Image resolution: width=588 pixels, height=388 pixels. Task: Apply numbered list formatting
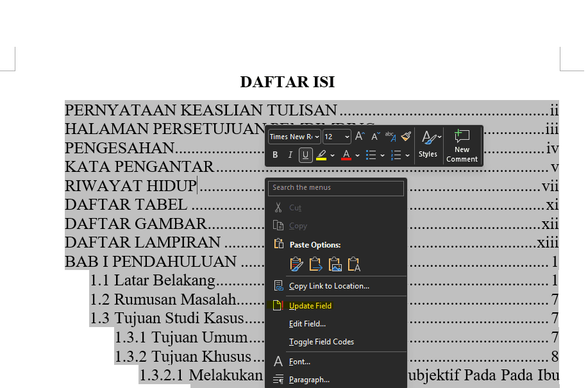396,155
